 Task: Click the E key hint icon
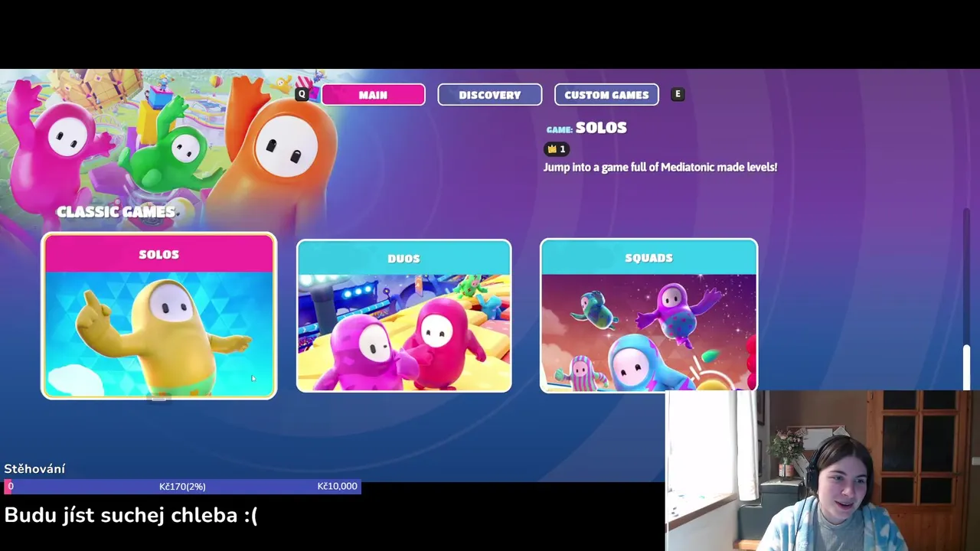point(678,94)
